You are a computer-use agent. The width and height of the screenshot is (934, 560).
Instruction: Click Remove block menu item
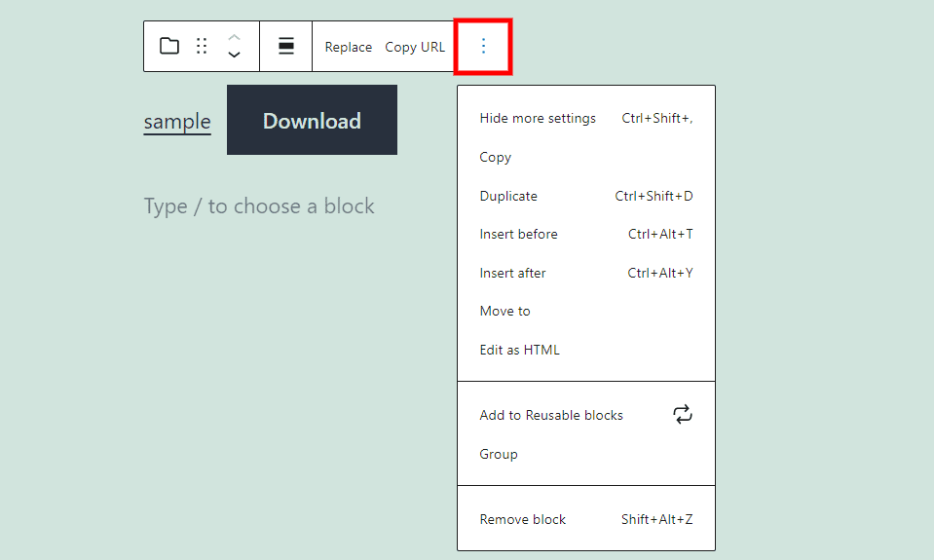point(586,519)
